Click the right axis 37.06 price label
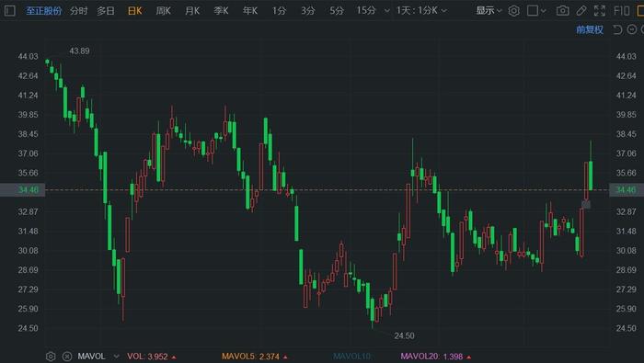Viewport: 644px width, 363px height. (626, 153)
